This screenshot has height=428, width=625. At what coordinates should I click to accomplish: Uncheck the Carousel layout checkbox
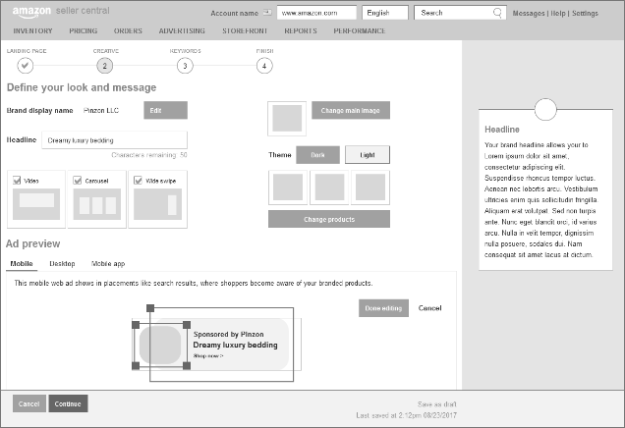77,180
